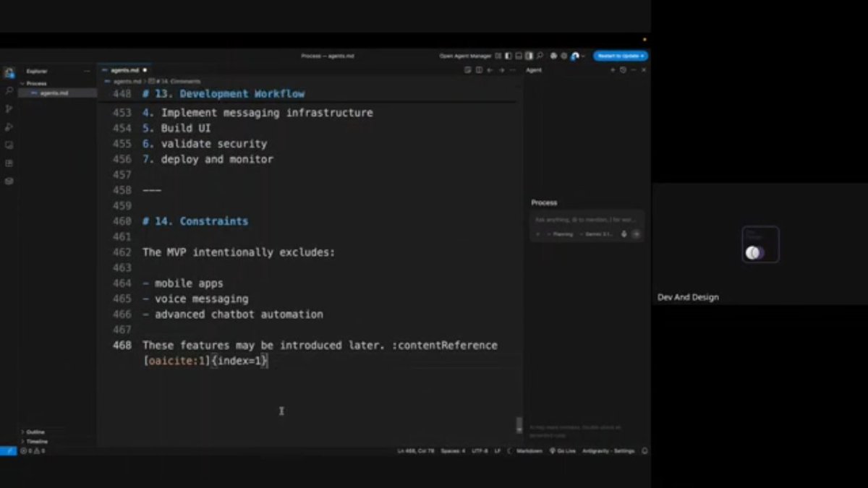Click the '14. Constraints' breadcrumb segment
Viewport: 868px width, 488px height.
coord(176,82)
